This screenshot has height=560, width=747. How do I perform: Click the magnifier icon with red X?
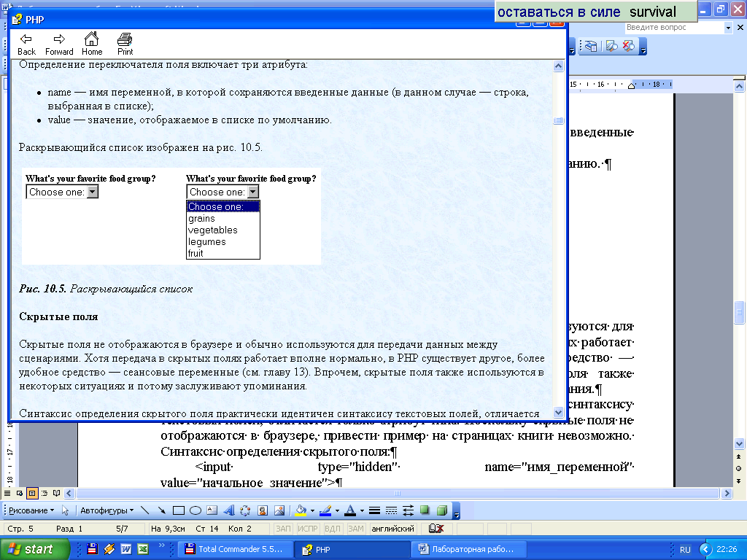coord(629,46)
